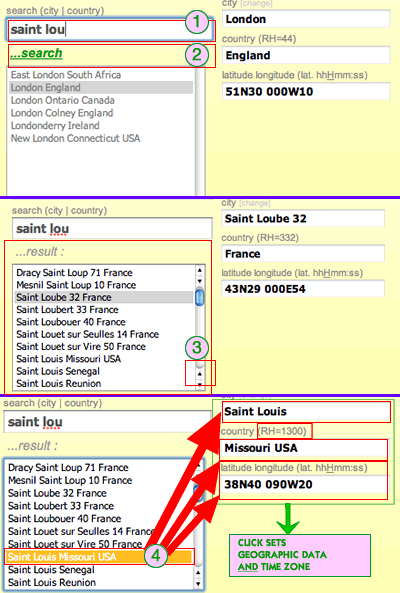The height and width of the screenshot is (593, 400).
Task: Click the [change] link above the London city field
Action: 256,3
